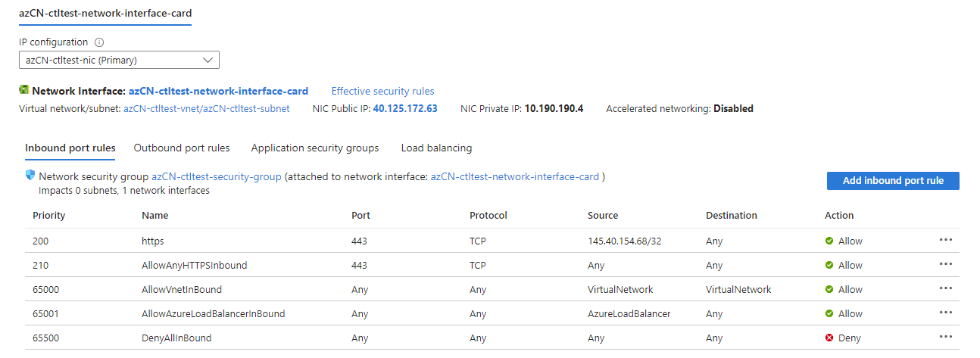980x358 pixels.
Task: Click the azCN-ctltest-network-interface-card top tab
Action: (105, 12)
